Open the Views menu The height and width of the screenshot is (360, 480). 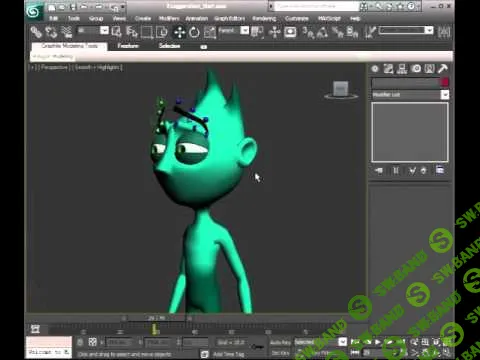pos(119,18)
